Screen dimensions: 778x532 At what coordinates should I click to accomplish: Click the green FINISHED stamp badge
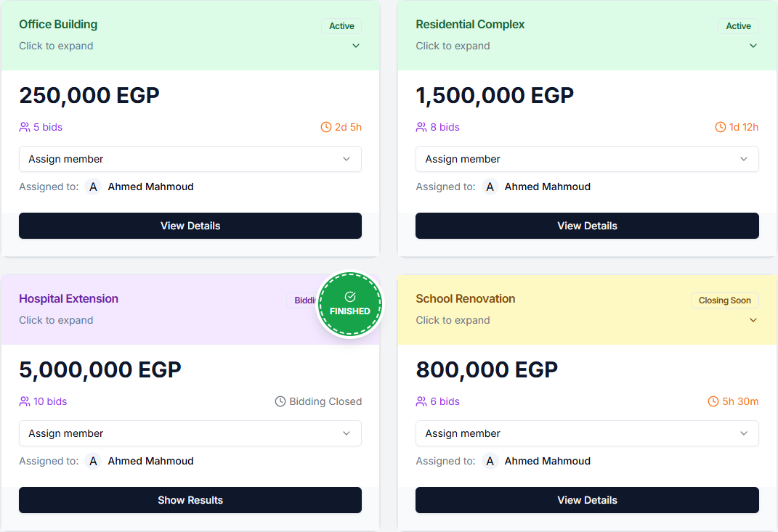[350, 305]
